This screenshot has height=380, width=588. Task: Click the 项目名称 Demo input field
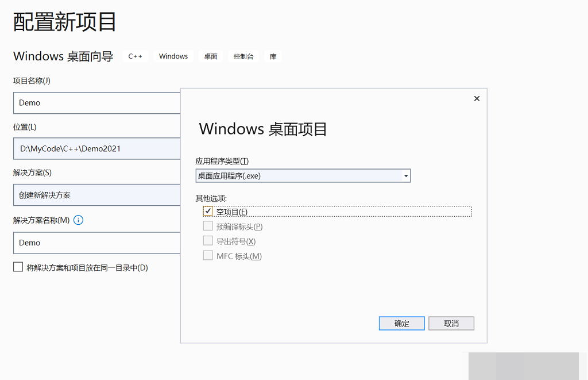tap(96, 103)
